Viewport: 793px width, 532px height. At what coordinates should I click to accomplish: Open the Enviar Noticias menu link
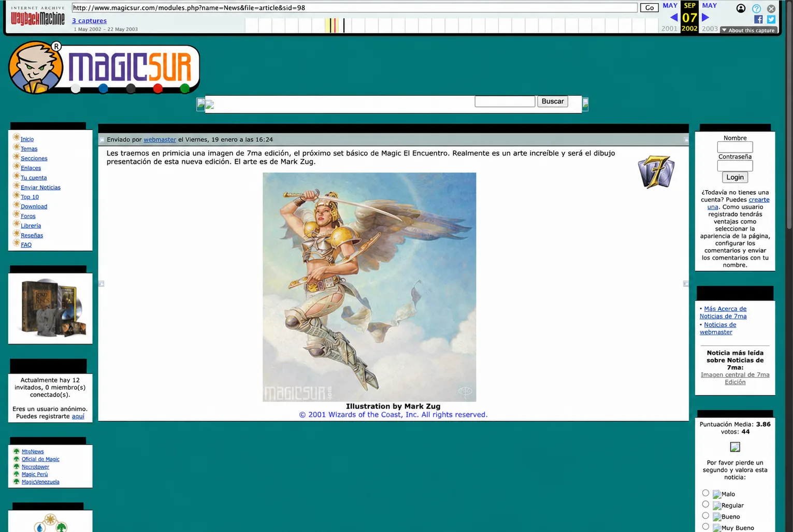[x=40, y=188]
